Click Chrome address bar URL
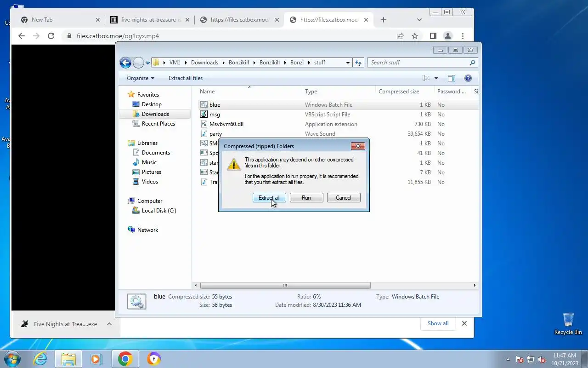 click(118, 36)
